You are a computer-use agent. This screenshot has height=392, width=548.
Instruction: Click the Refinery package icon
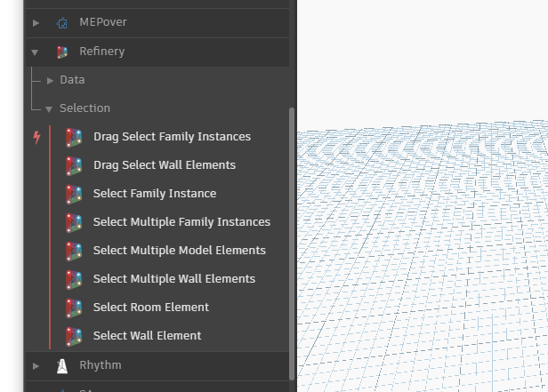click(61, 52)
